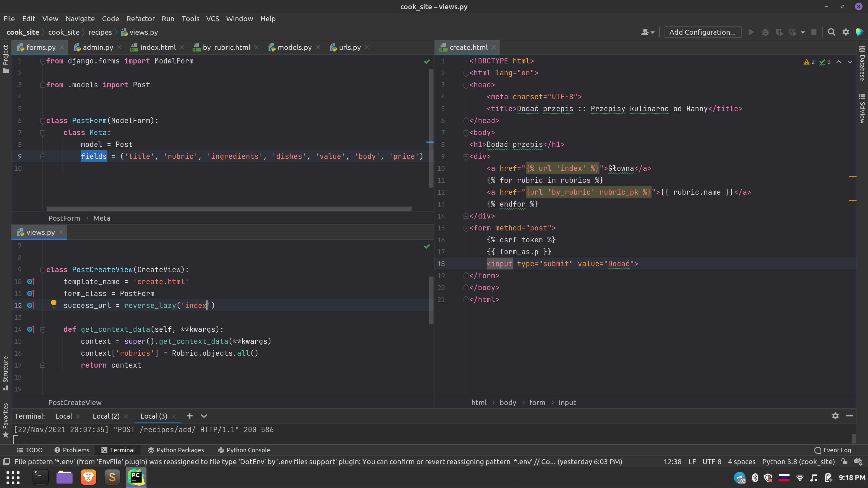Collapse PostForm class fold arrow
Image resolution: width=868 pixels, height=488 pixels.
(x=43, y=121)
